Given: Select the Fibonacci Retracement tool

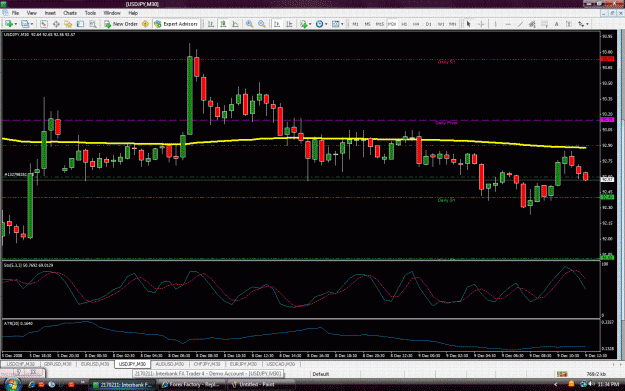Looking at the screenshot, I should pyautogui.click(x=544, y=24).
